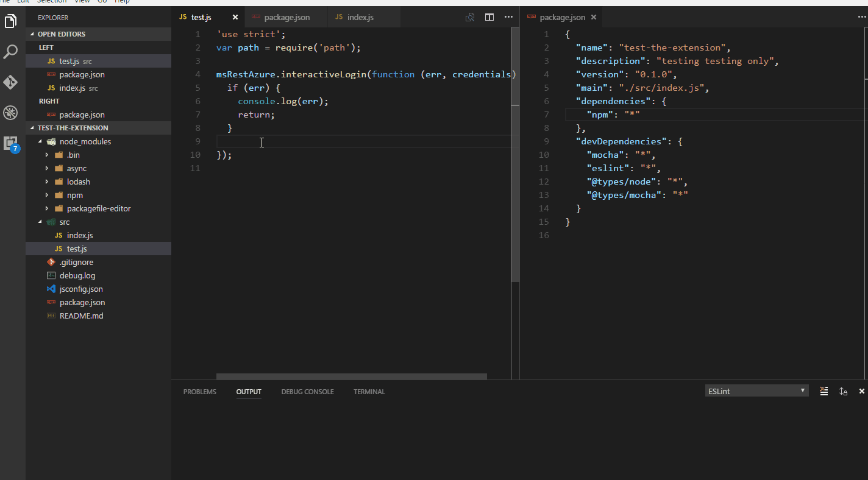The height and width of the screenshot is (480, 868).
Task: Click the LEFT group label in Open Editors
Action: point(46,48)
